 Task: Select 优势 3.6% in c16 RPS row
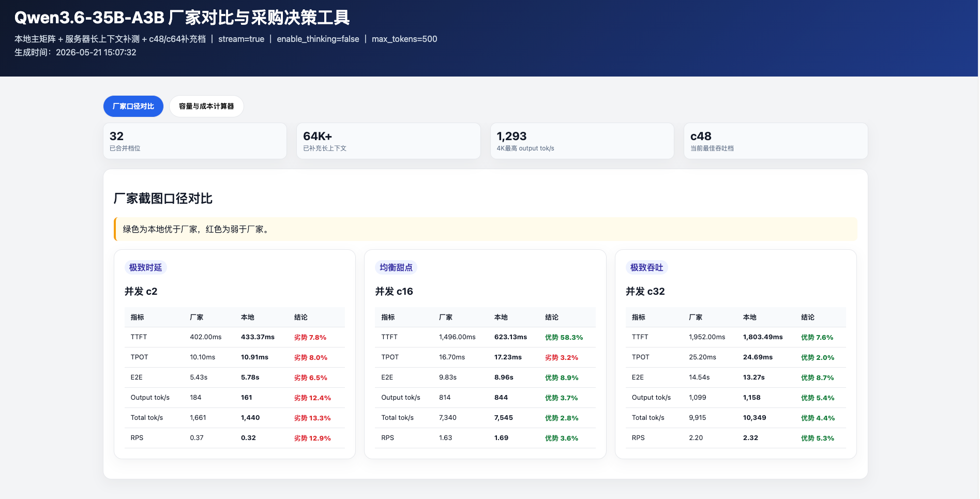point(562,438)
